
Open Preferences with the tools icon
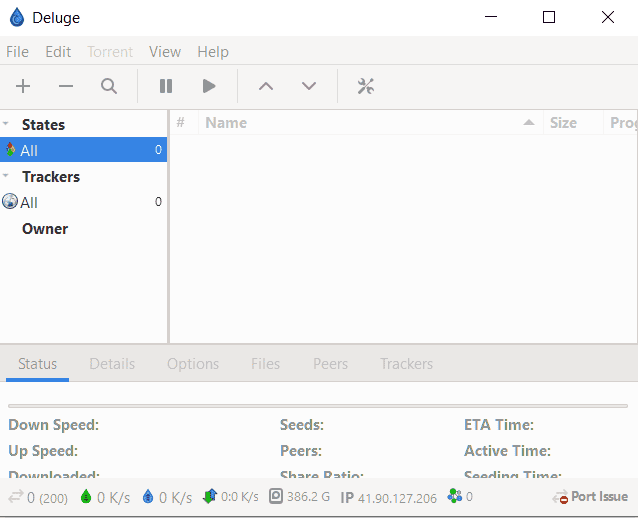366,86
